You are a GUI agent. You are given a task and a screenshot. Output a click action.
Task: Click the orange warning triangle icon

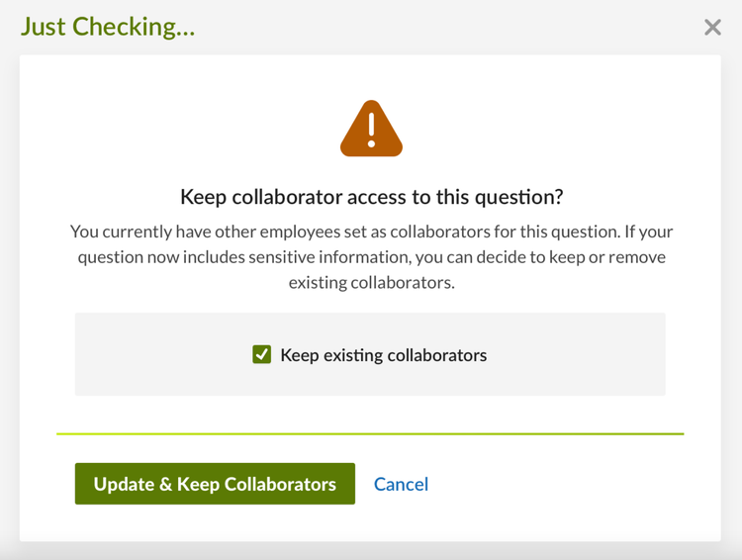point(371,129)
